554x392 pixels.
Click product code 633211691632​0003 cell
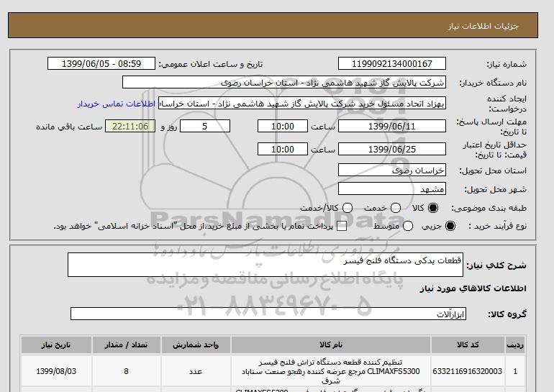point(468,371)
